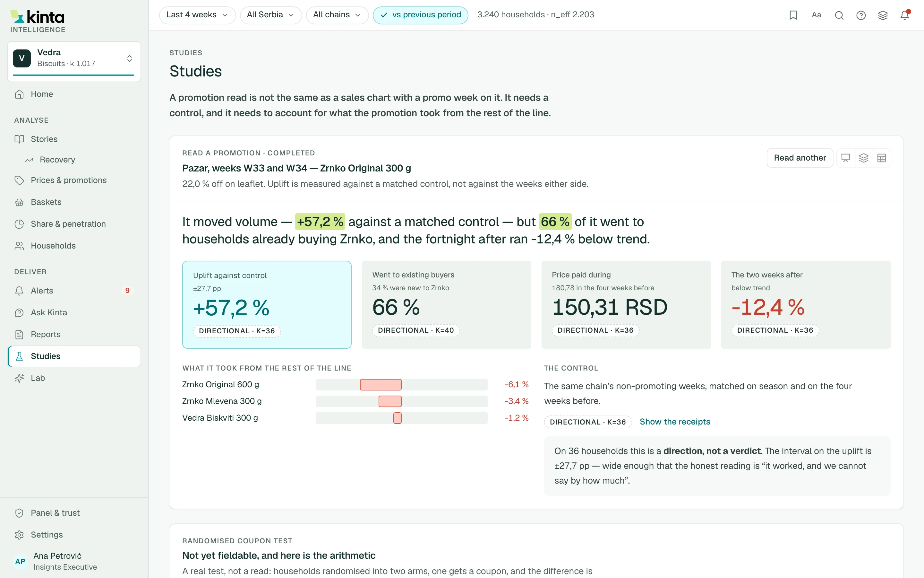Open Ana Petrović user profile
Viewport: 924px width, 578px height.
click(74, 561)
